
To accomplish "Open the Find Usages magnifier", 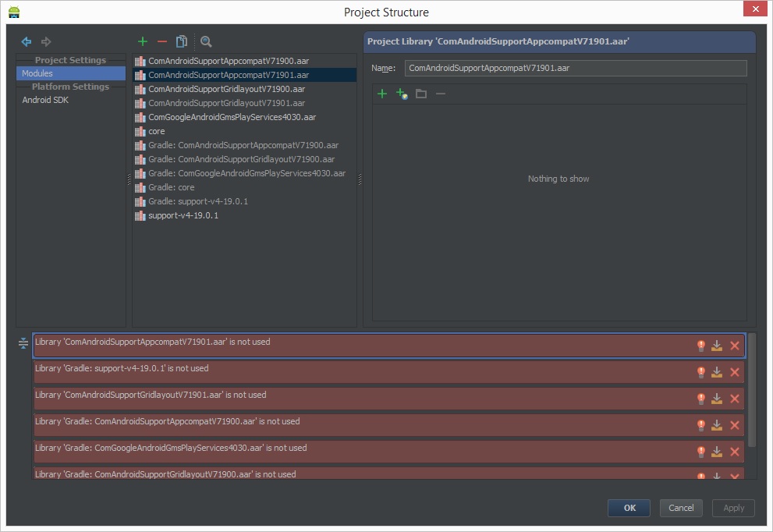I will (206, 41).
